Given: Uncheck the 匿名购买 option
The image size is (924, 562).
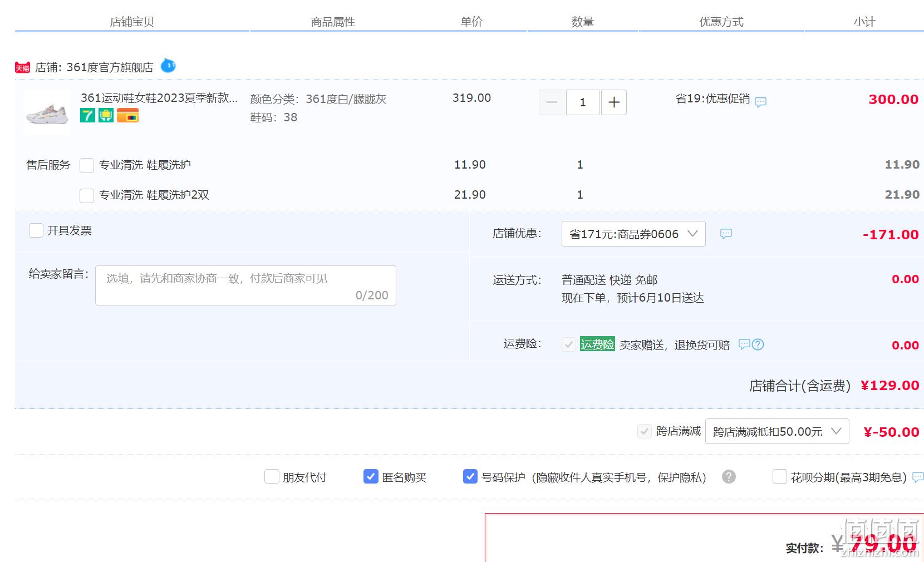Looking at the screenshot, I should [x=371, y=477].
